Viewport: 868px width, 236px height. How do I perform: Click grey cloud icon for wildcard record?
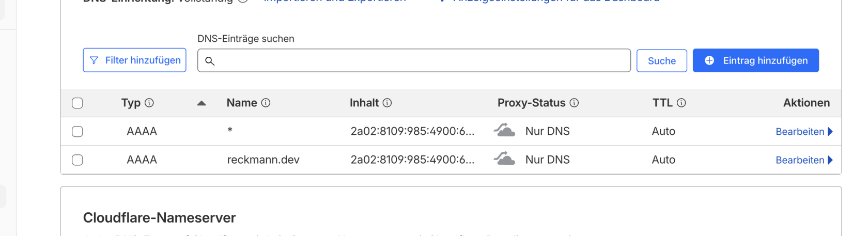504,130
